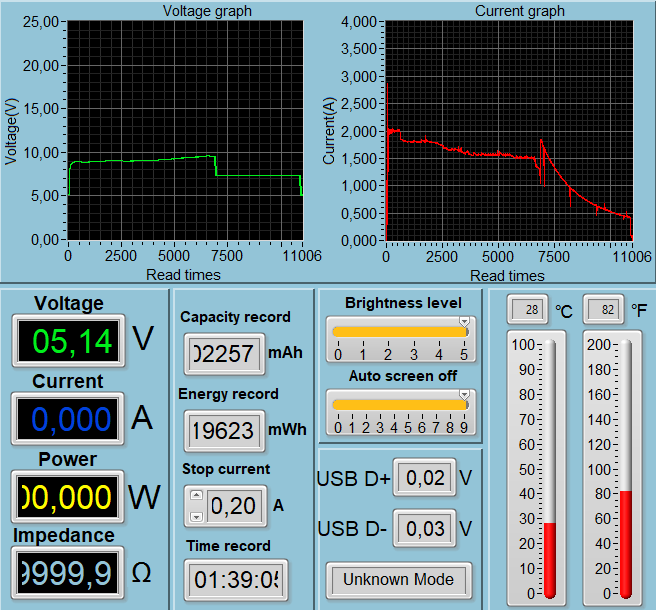Click the Impedance display 999,9
The width and height of the screenshot is (656, 610).
pos(68,573)
